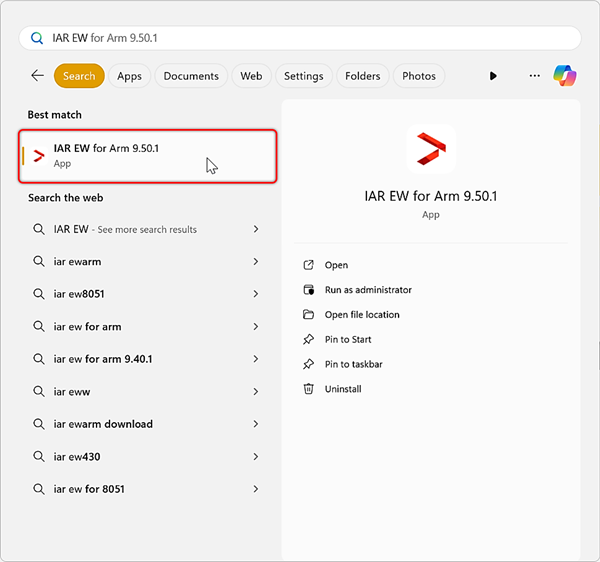Switch to the Documents filter tab
This screenshot has height=562, width=600.
[190, 76]
